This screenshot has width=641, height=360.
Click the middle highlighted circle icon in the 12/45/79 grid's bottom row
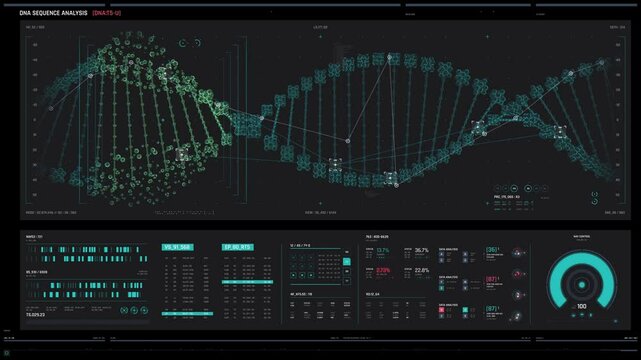302,275
